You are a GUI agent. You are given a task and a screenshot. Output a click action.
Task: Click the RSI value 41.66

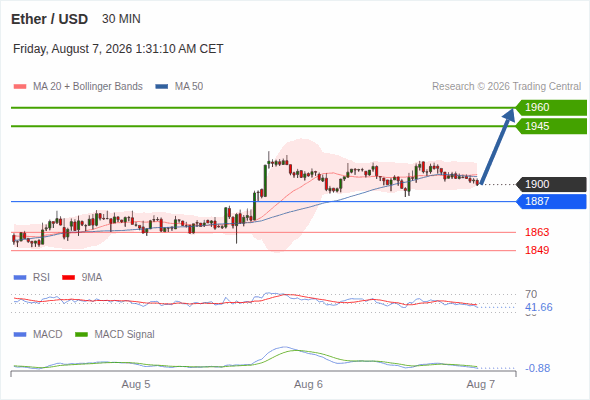pyautogui.click(x=539, y=307)
